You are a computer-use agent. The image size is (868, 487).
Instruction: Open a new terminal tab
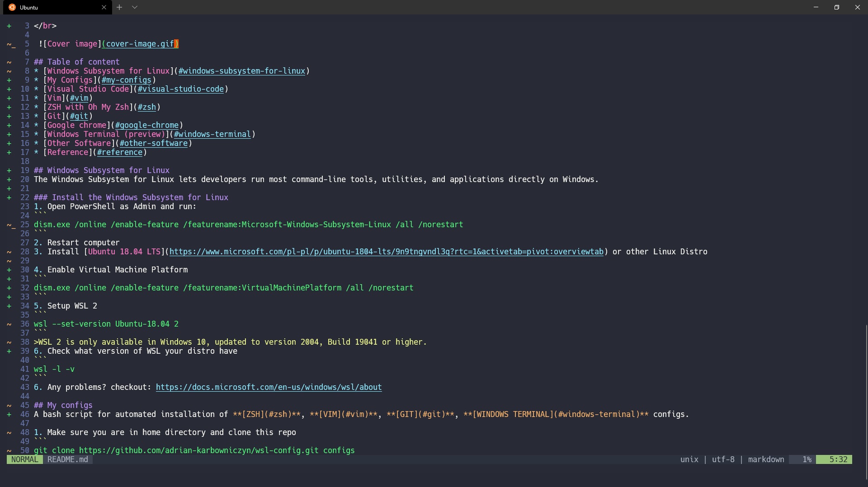coord(119,7)
